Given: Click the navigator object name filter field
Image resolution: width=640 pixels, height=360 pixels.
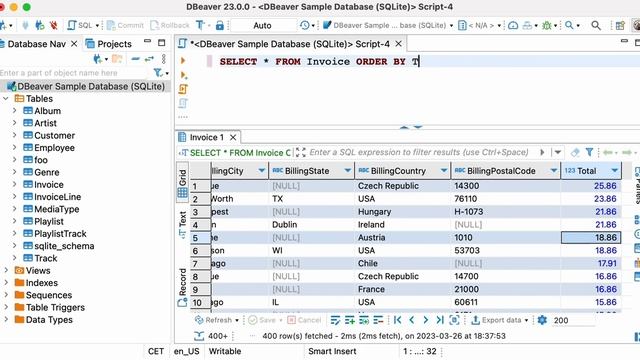Looking at the screenshot, I should (76, 73).
